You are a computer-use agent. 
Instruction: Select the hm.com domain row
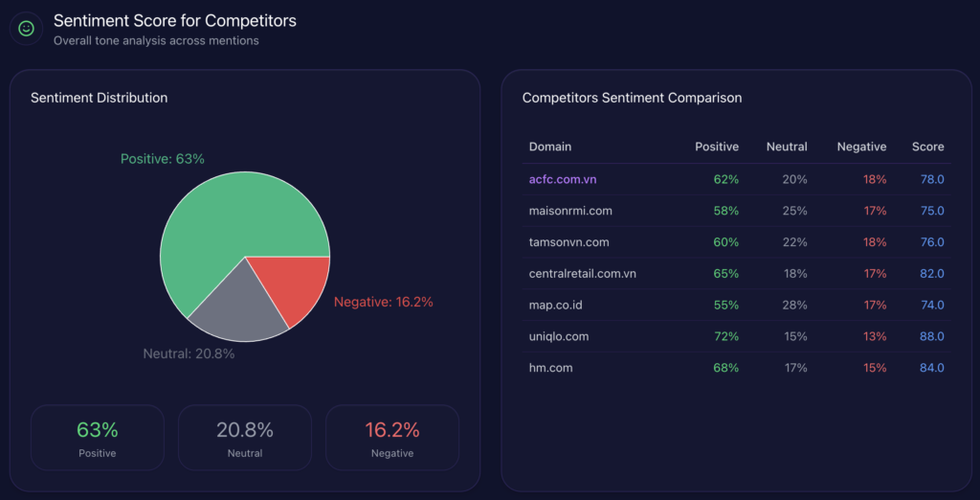[550, 368]
